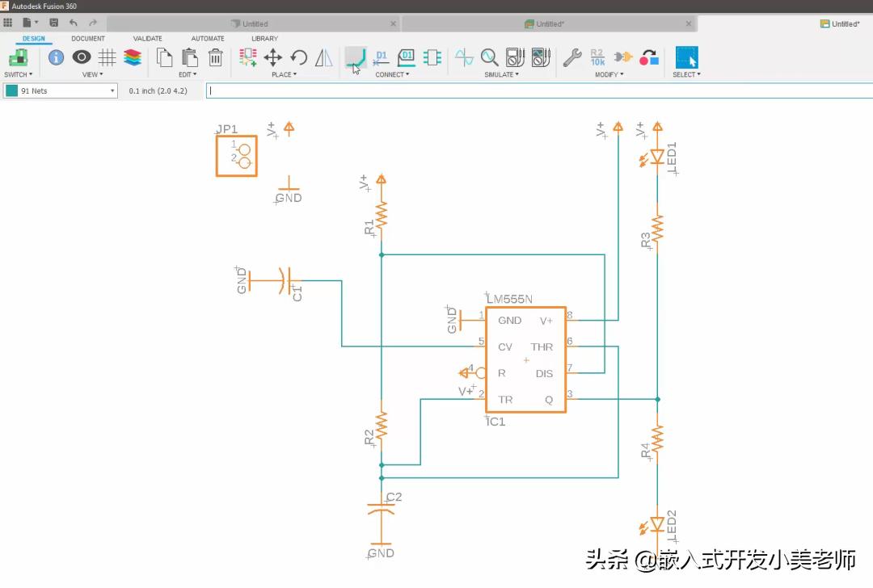Activate the Net wire tool
This screenshot has height=588, width=873.
point(356,57)
